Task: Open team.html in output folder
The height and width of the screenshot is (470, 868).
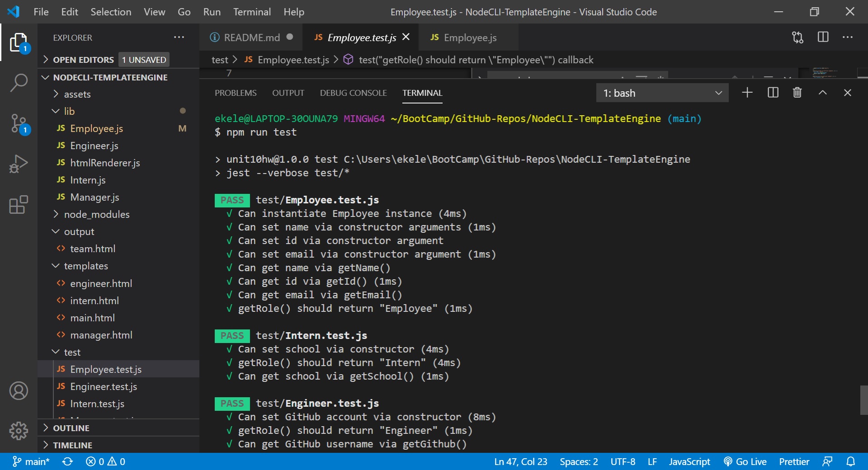Action: 118,249
